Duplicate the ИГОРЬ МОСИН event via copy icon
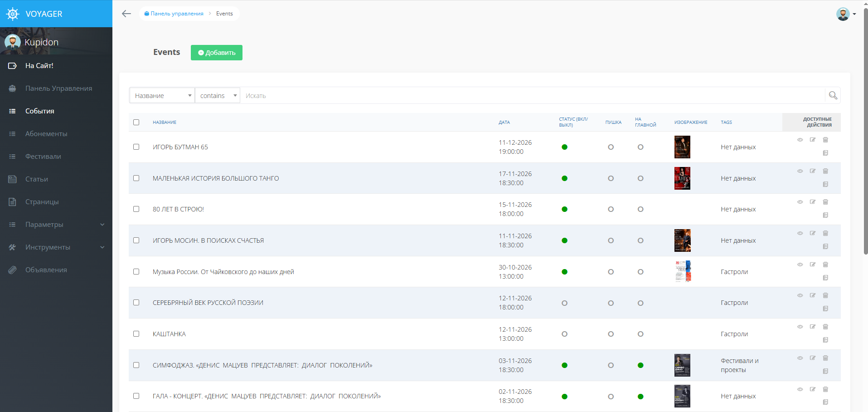Viewport: 868px width, 412px height. [x=825, y=246]
